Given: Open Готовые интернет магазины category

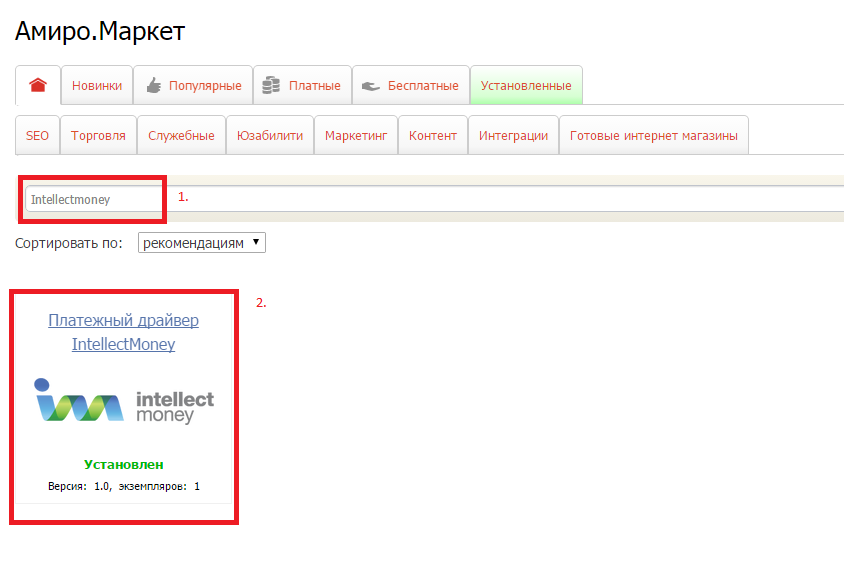Looking at the screenshot, I should click(653, 136).
